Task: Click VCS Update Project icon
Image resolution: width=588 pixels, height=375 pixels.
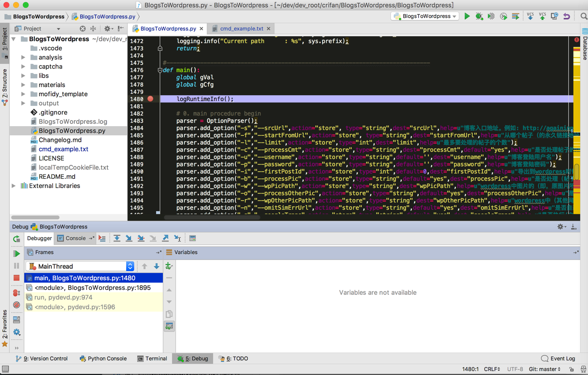Action: coord(530,16)
